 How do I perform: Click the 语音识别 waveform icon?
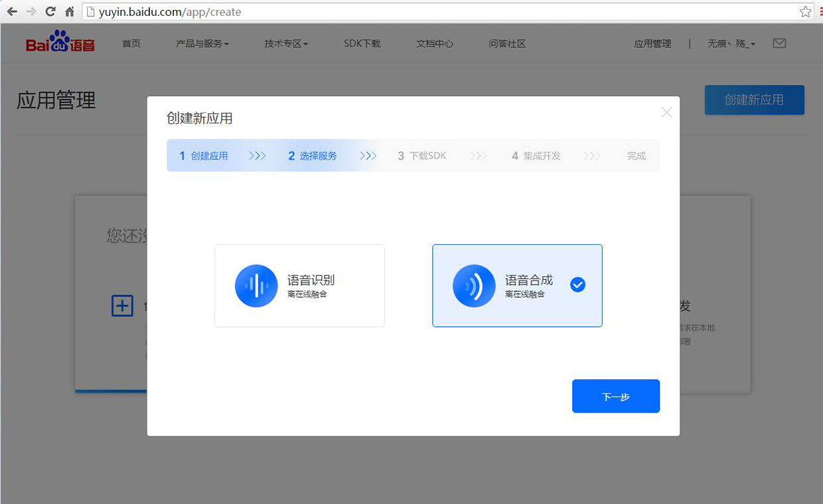[256, 286]
